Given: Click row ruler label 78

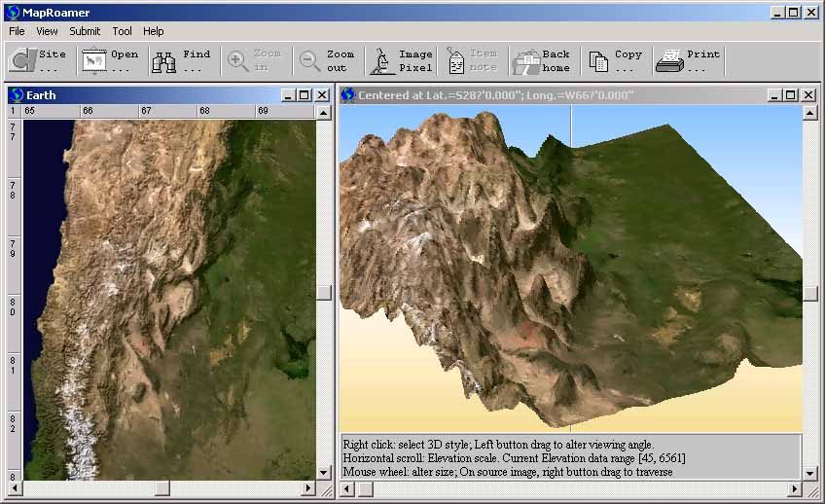Looking at the screenshot, I should tap(13, 190).
